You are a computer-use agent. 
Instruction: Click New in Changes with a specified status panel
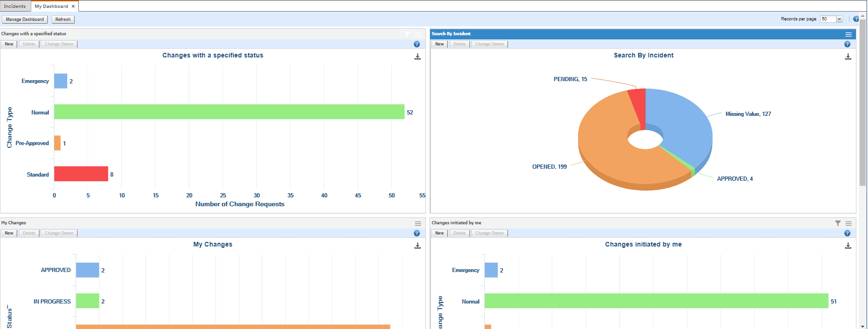[9, 44]
